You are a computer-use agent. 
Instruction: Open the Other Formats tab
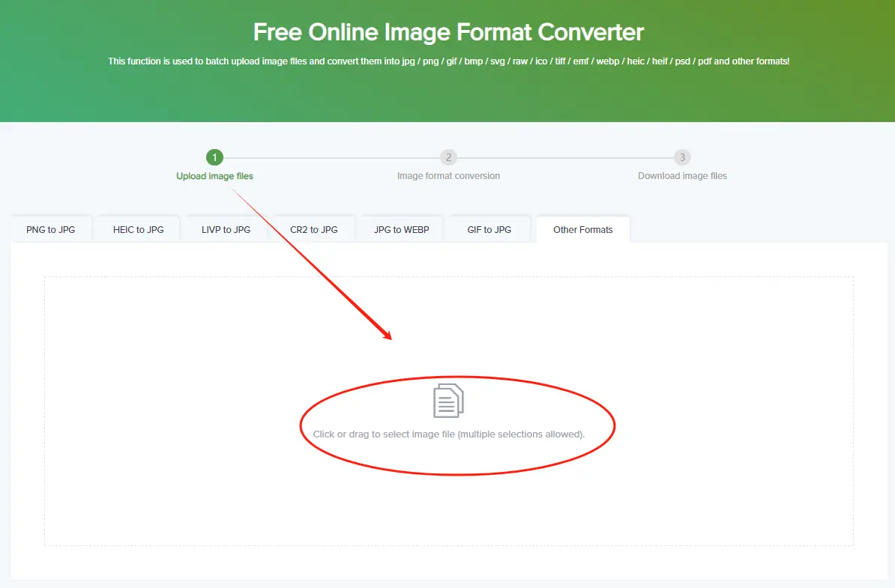coord(582,229)
